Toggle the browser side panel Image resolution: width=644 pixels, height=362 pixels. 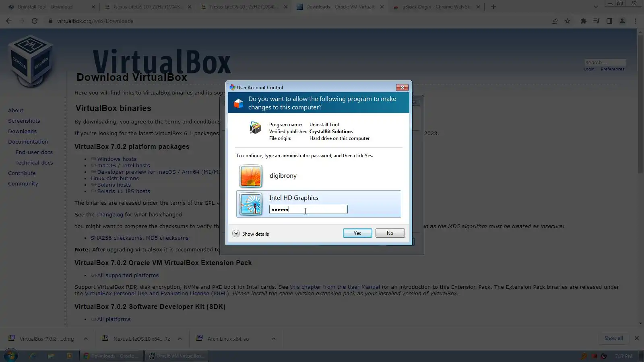click(609, 21)
